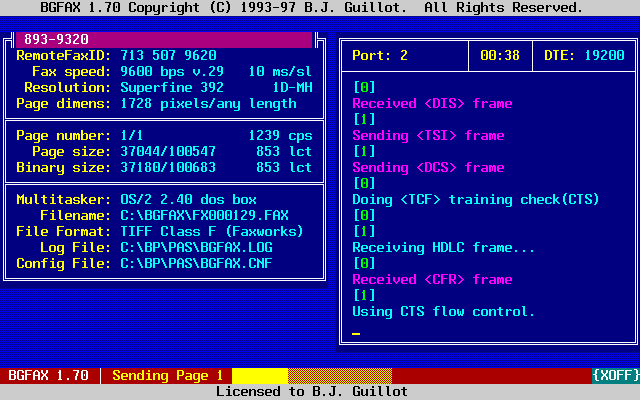
Task: Select config file path C:\BP\PAS\BGFAX.CNF
Action: 196,263
